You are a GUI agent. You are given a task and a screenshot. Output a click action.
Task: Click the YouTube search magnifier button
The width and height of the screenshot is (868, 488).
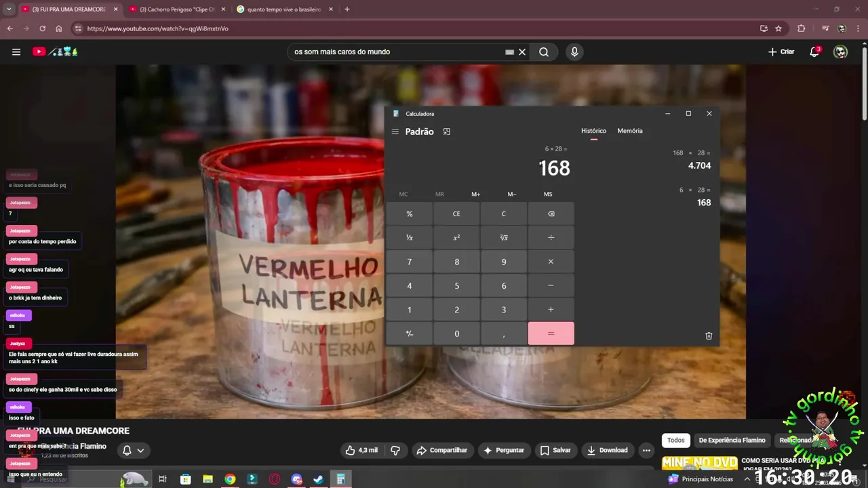pyautogui.click(x=544, y=52)
